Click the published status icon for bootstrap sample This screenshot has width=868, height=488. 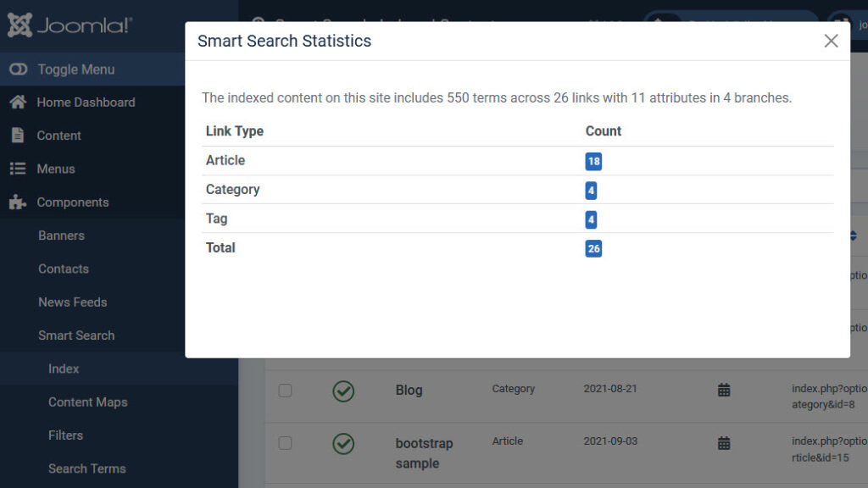[x=343, y=444]
